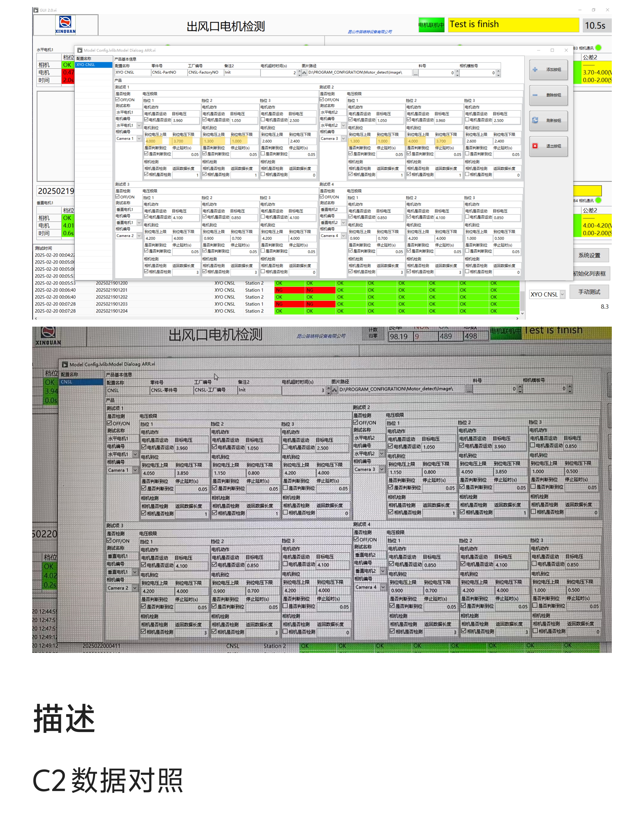Click the 刷新按钮 refresh icon
The height and width of the screenshot is (814, 644).
[x=535, y=120]
